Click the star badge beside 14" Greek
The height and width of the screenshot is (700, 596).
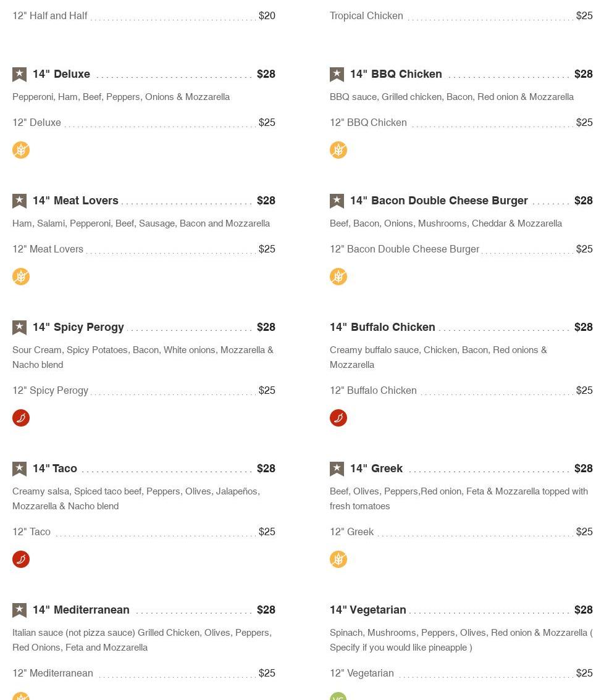click(x=337, y=469)
